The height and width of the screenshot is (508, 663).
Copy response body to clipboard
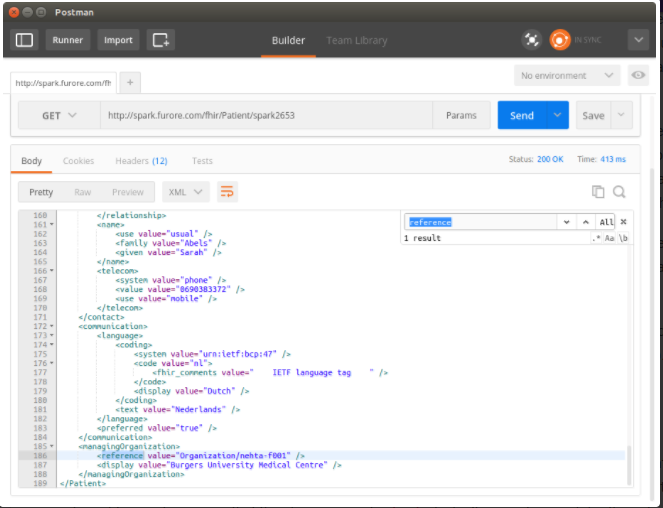[x=598, y=192]
